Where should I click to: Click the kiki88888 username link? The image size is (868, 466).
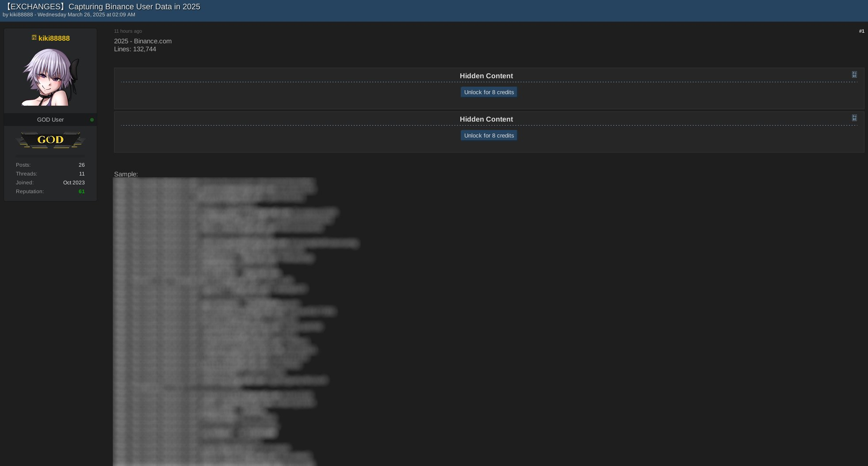click(x=54, y=38)
